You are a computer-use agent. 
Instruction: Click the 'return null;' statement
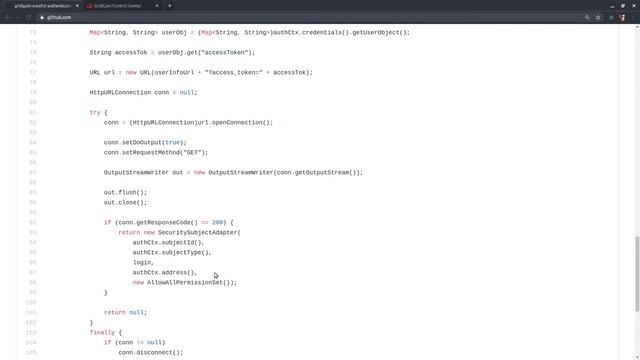pyautogui.click(x=125, y=313)
